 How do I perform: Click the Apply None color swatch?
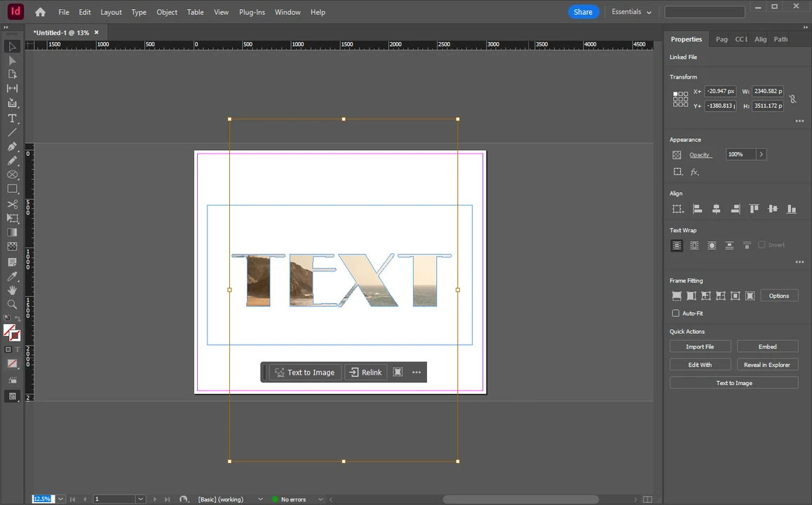[x=13, y=363]
